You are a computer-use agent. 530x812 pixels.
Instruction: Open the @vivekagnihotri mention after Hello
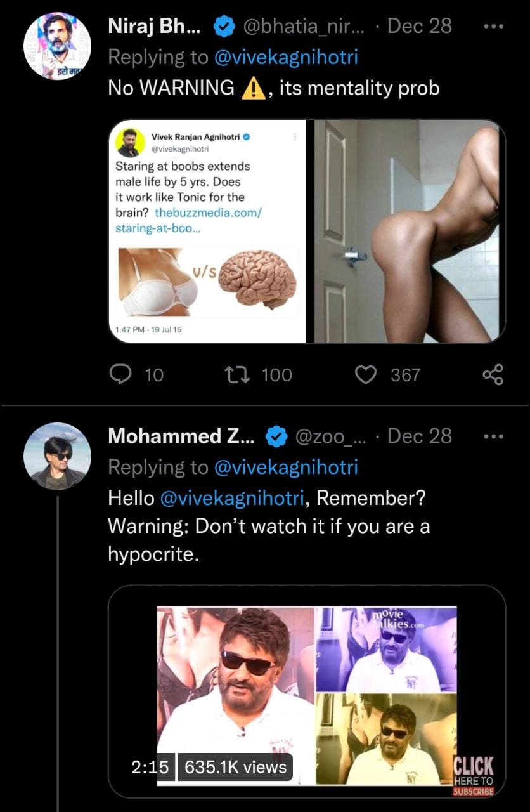(x=233, y=498)
